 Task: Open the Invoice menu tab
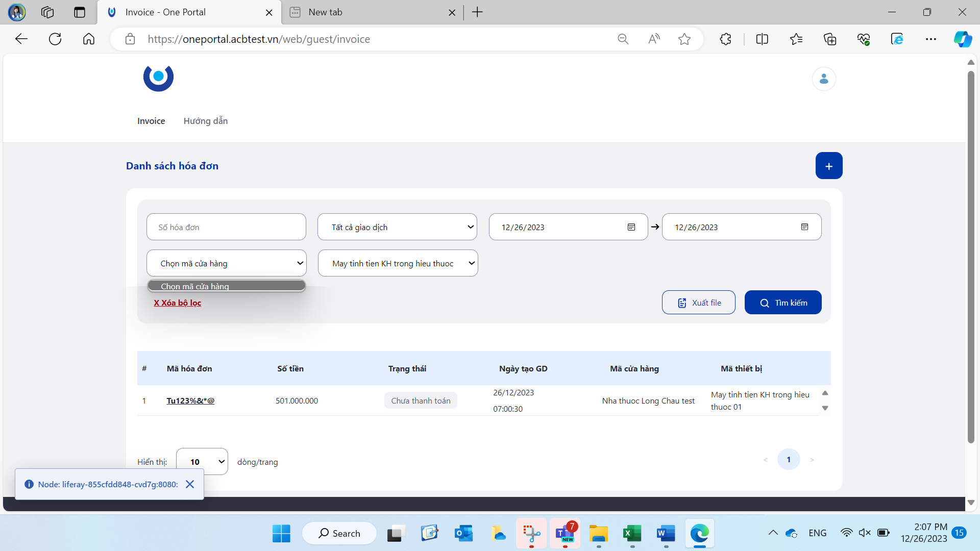tap(152, 120)
